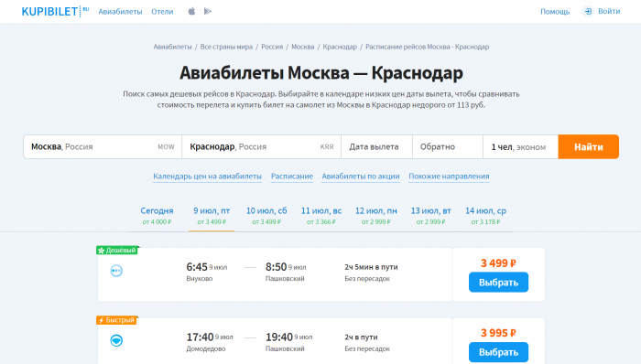
Task: Click the airline logo on the 6:45 flight
Action: point(116,271)
